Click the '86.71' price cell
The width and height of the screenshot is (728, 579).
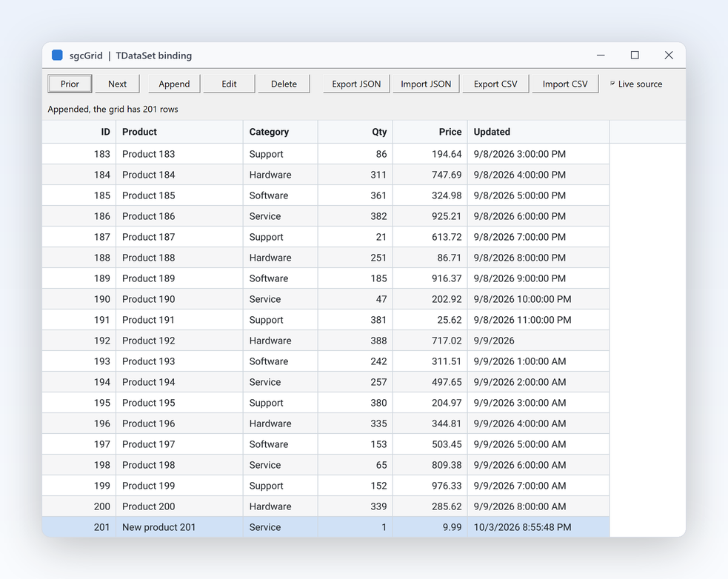coord(430,258)
